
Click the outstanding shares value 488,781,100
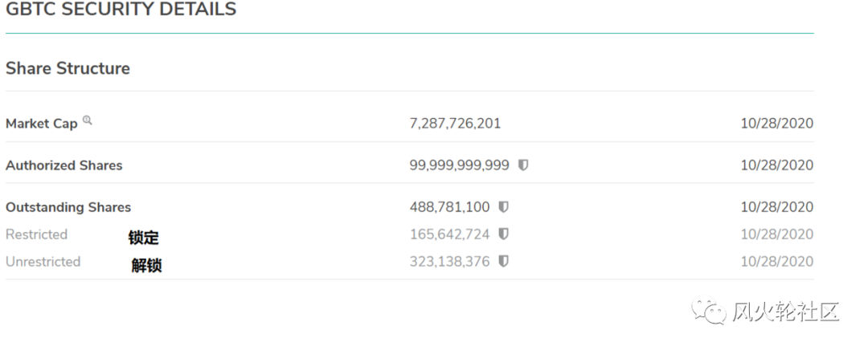click(x=449, y=207)
